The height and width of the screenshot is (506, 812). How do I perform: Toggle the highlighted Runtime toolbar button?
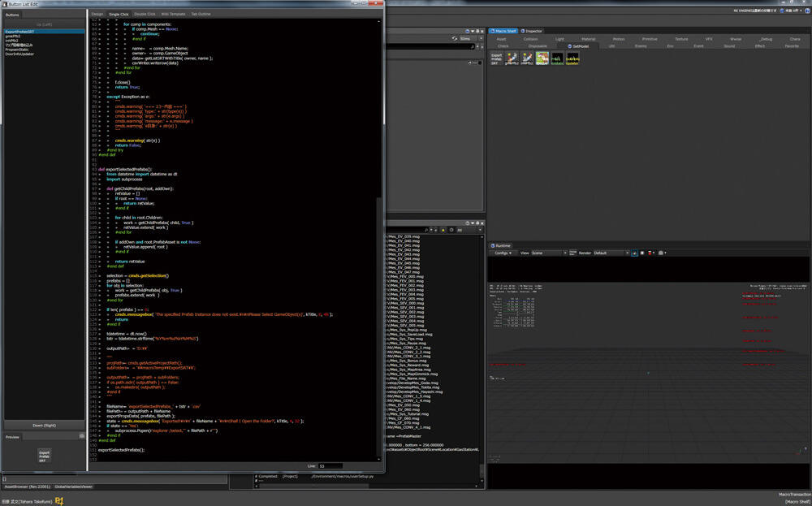(634, 253)
